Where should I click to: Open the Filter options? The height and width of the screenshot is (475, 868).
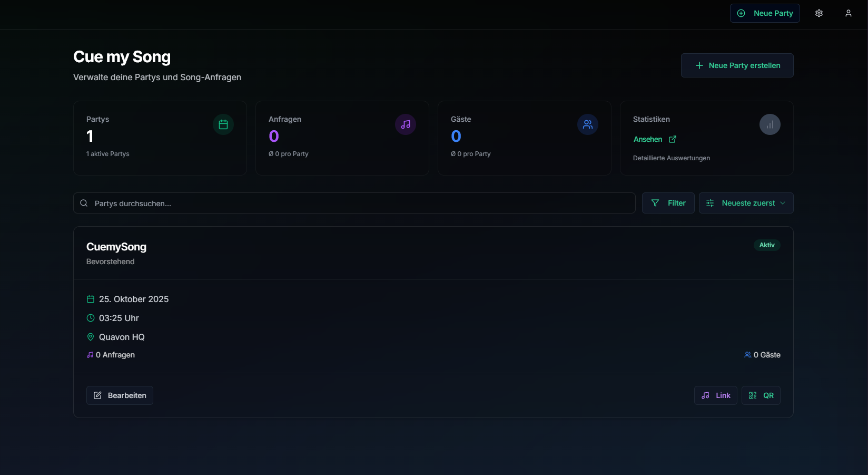click(667, 202)
